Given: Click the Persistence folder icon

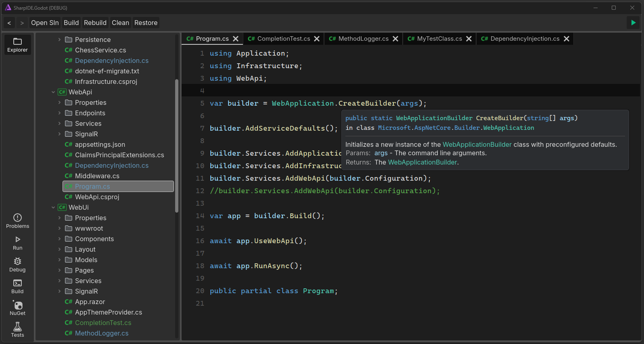Looking at the screenshot, I should click(69, 40).
